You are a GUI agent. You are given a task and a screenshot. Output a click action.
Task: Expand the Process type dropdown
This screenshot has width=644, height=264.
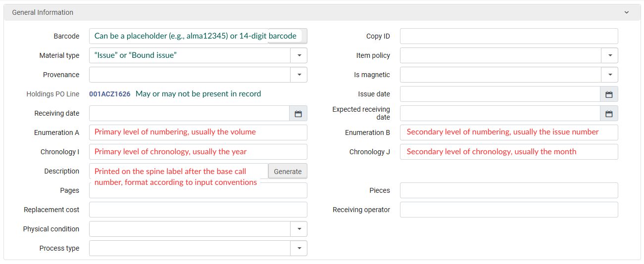[299, 248]
